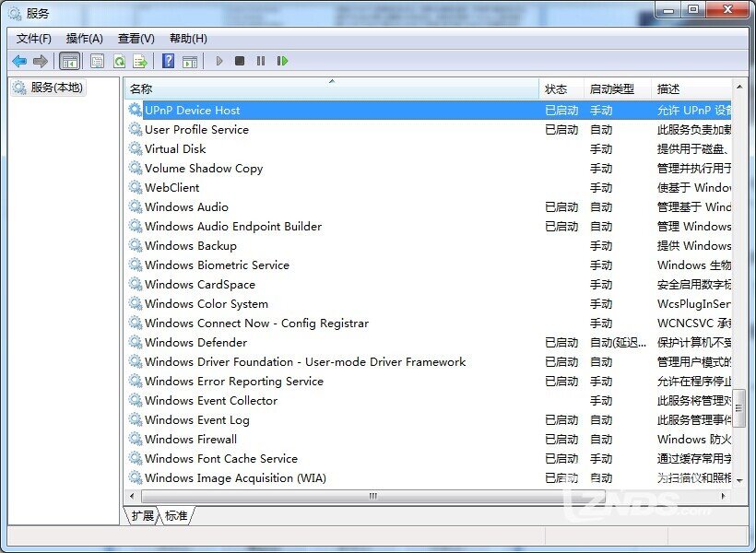
Task: Switch to the 扩展 tab
Action: click(143, 516)
